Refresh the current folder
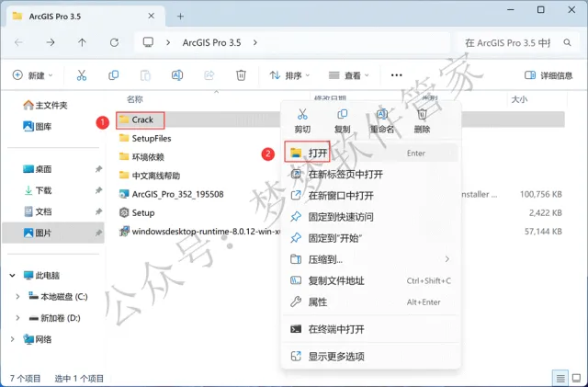The width and height of the screenshot is (588, 387). [x=114, y=42]
